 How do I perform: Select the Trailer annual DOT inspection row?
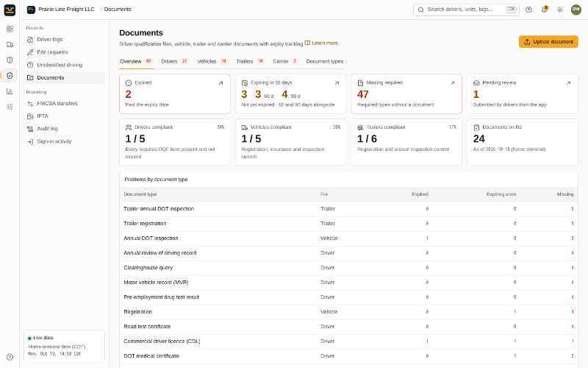pyautogui.click(x=348, y=209)
